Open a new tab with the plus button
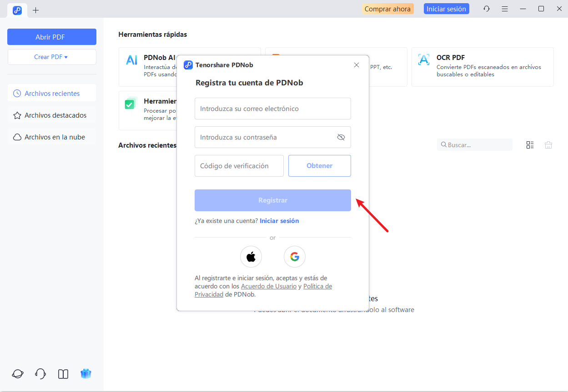This screenshot has width=568, height=392. tap(35, 10)
